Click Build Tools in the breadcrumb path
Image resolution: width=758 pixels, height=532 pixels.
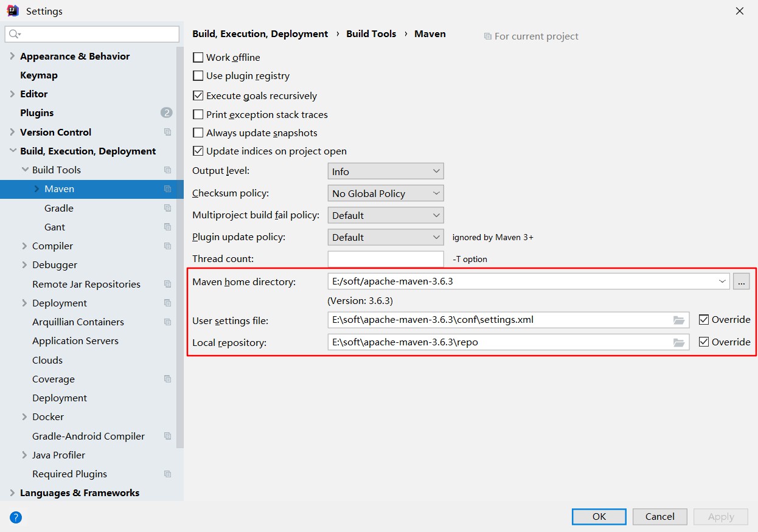coord(371,34)
